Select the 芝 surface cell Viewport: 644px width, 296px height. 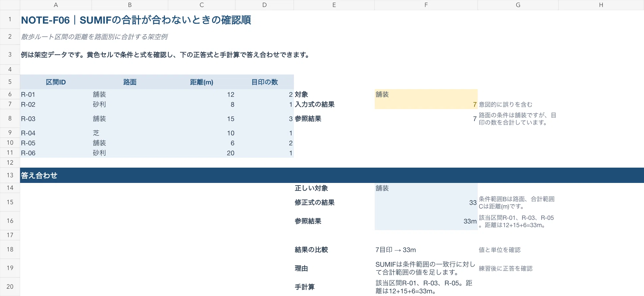pos(130,133)
